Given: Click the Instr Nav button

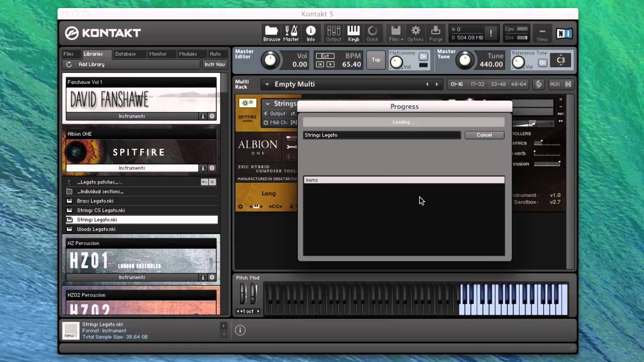Looking at the screenshot, I should (x=215, y=64).
